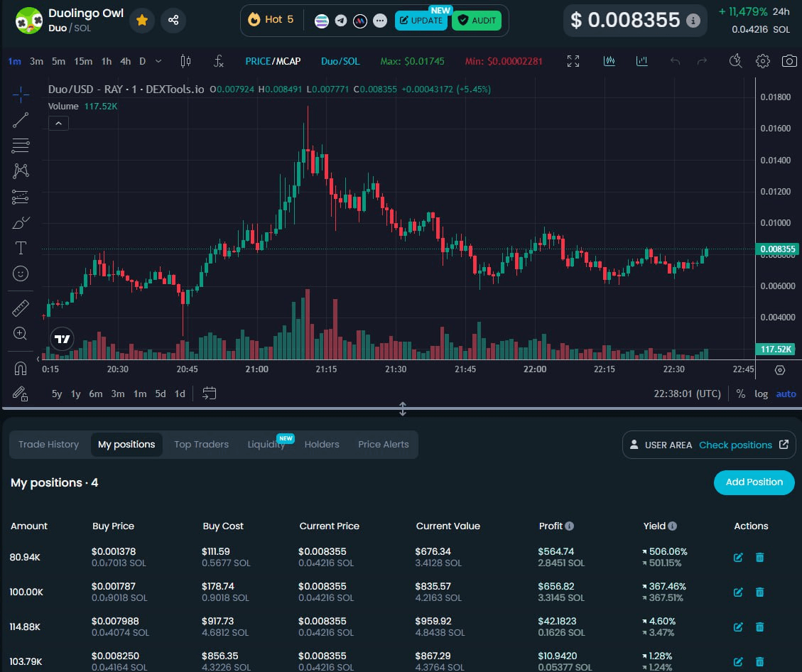Select the text annotation tool
The height and width of the screenshot is (672, 802).
[21, 248]
